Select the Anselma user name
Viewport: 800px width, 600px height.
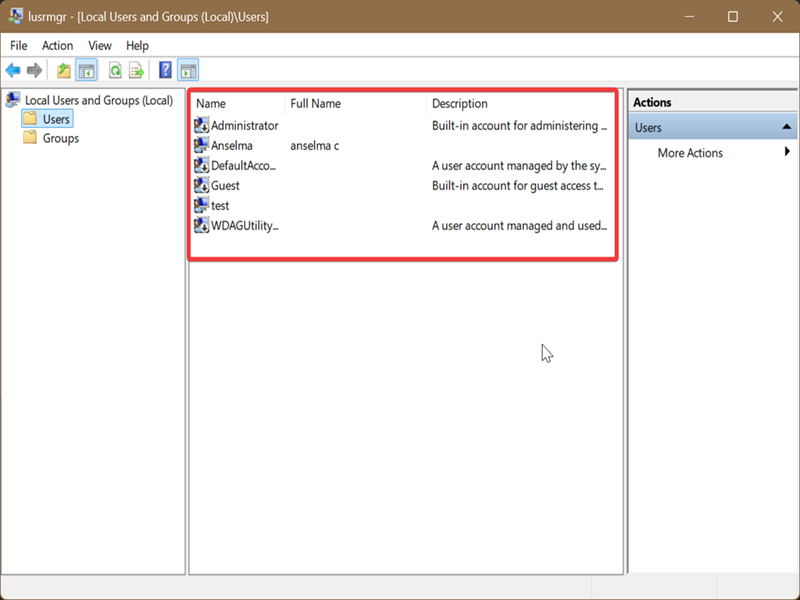[232, 145]
